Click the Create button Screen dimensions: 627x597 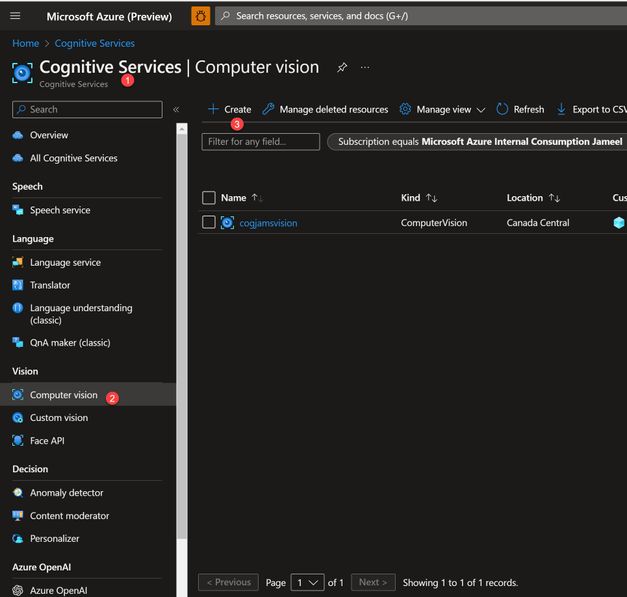tap(230, 109)
